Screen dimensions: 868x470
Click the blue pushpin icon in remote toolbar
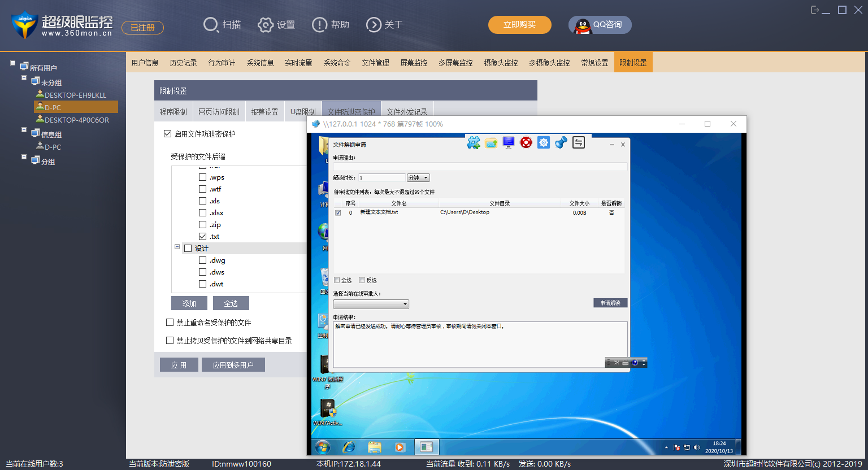click(561, 142)
